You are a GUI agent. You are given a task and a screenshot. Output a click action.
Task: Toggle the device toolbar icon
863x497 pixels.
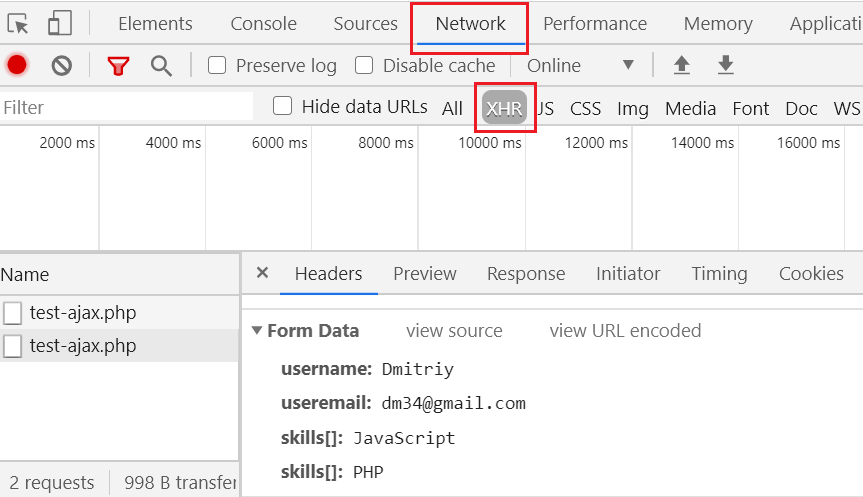coord(60,24)
